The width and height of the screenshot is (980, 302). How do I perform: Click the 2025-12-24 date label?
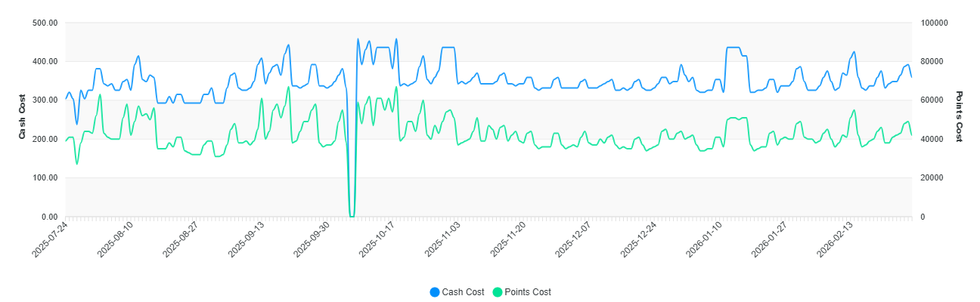pos(640,239)
